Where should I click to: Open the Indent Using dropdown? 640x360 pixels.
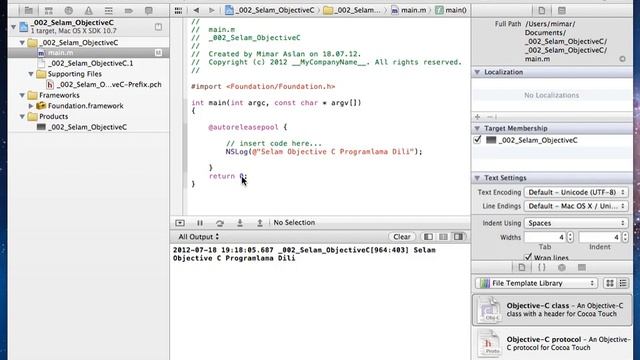(x=576, y=223)
